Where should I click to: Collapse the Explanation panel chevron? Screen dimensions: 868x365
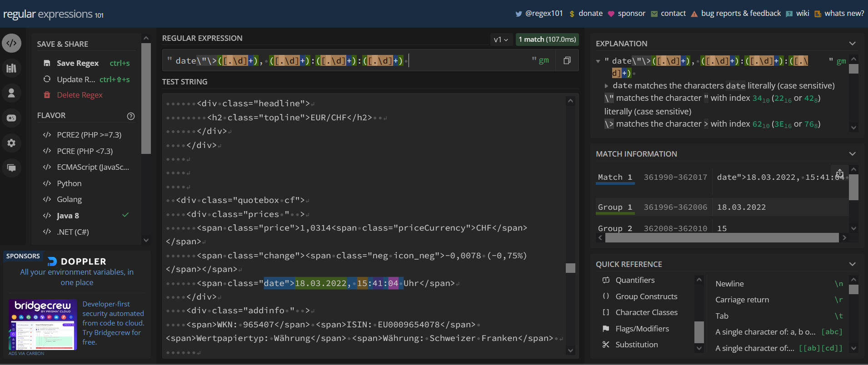tap(852, 44)
